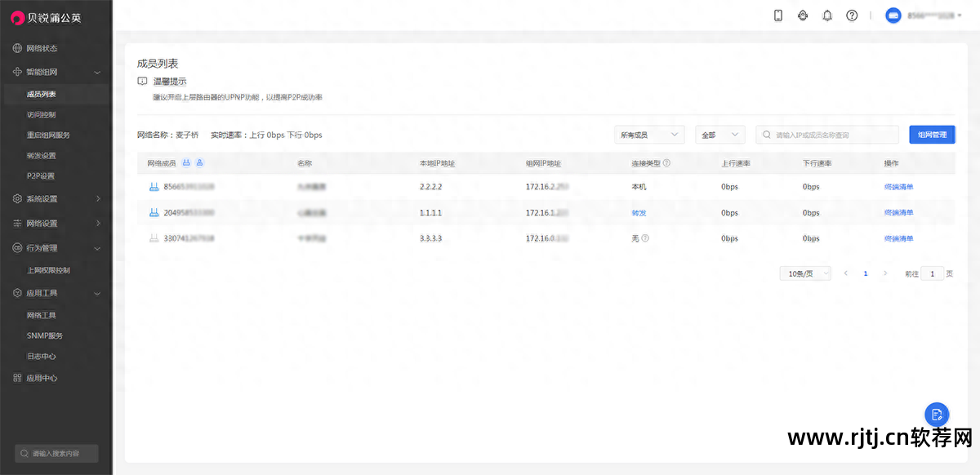The width and height of the screenshot is (980, 475).
Task: Open the 10条/页 page size dropdown
Action: [x=804, y=273]
